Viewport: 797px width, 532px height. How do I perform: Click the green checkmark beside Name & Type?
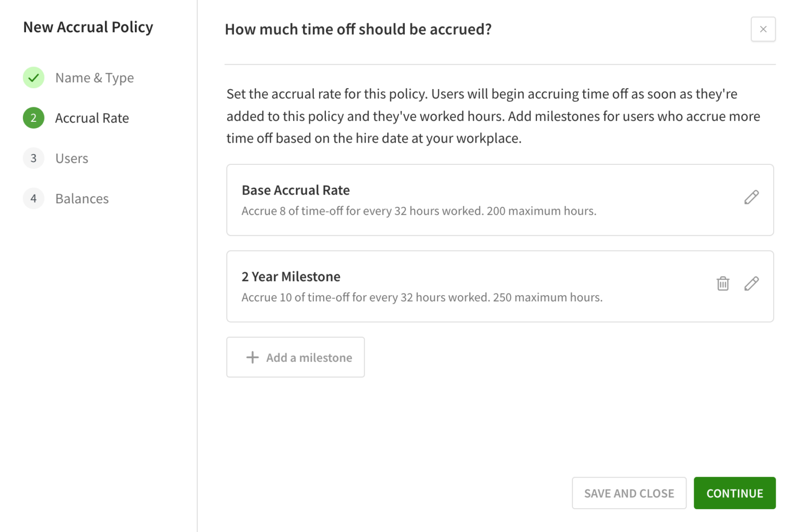click(33, 77)
